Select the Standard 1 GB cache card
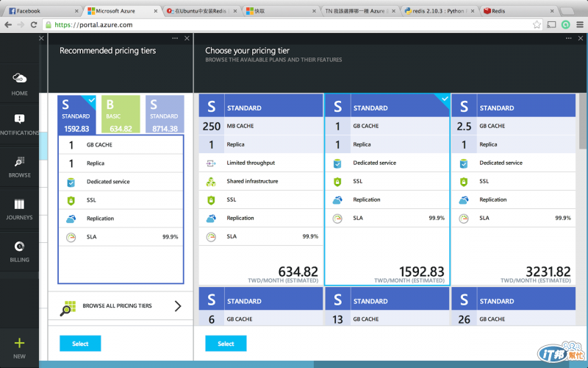Viewport: 588px width, 368px height. click(387, 190)
